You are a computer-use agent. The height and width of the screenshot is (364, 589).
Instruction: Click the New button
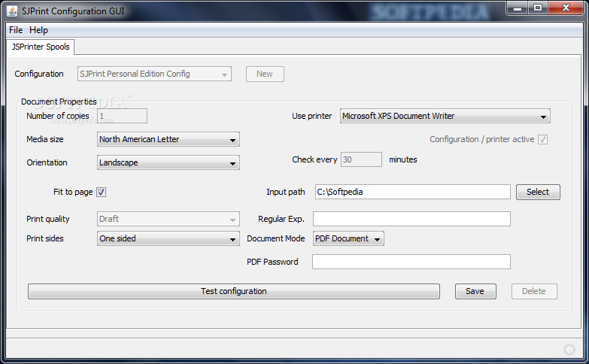(265, 74)
